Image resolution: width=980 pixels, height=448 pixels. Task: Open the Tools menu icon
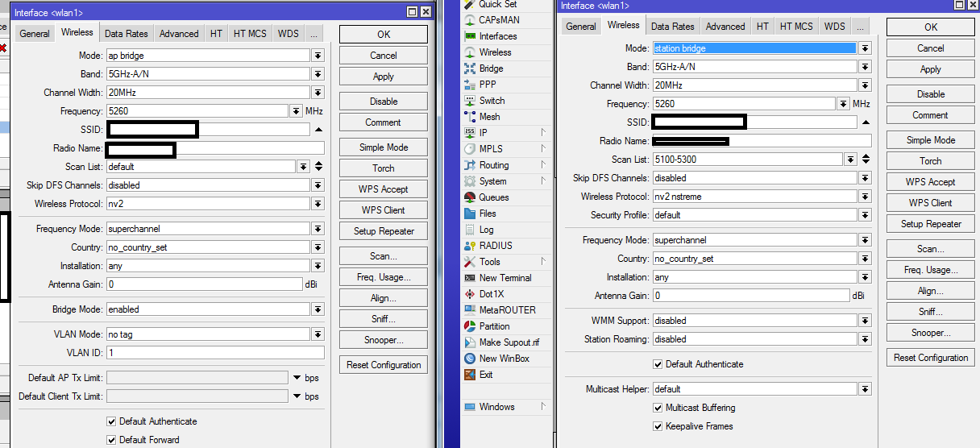[471, 262]
